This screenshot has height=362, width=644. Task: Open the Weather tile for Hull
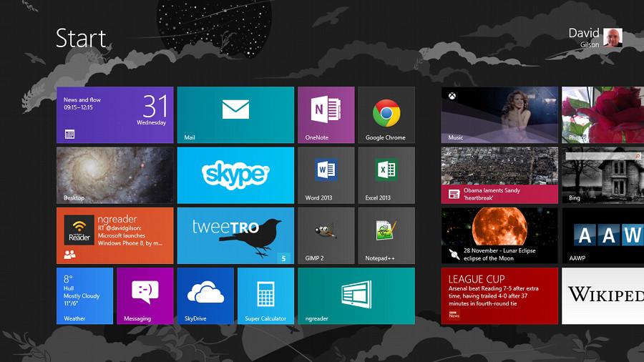click(84, 296)
